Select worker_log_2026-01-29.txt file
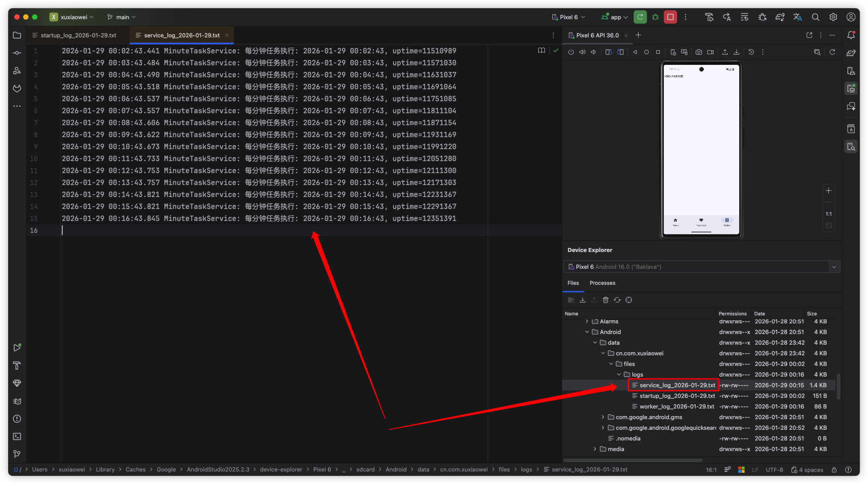This screenshot has height=484, width=868. pos(676,406)
